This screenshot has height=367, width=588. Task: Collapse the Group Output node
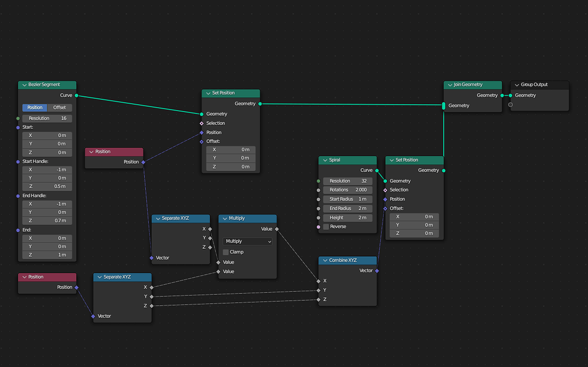(x=517, y=85)
